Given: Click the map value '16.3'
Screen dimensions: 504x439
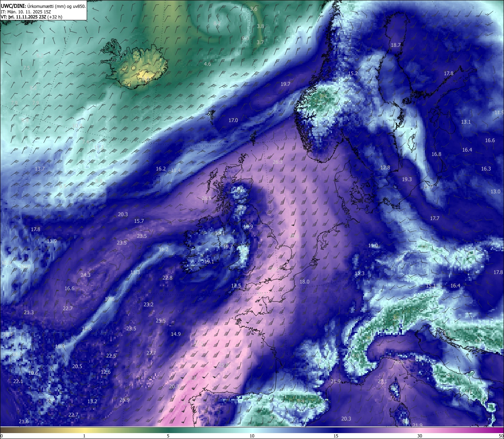Looking at the screenshot, I should tap(486, 169).
